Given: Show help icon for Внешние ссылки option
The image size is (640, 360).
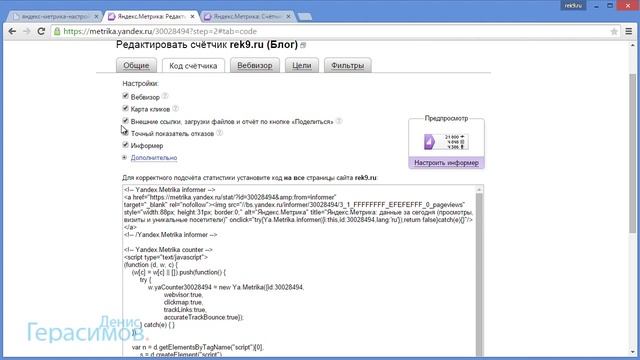Looking at the screenshot, I should pyautogui.click(x=339, y=121).
